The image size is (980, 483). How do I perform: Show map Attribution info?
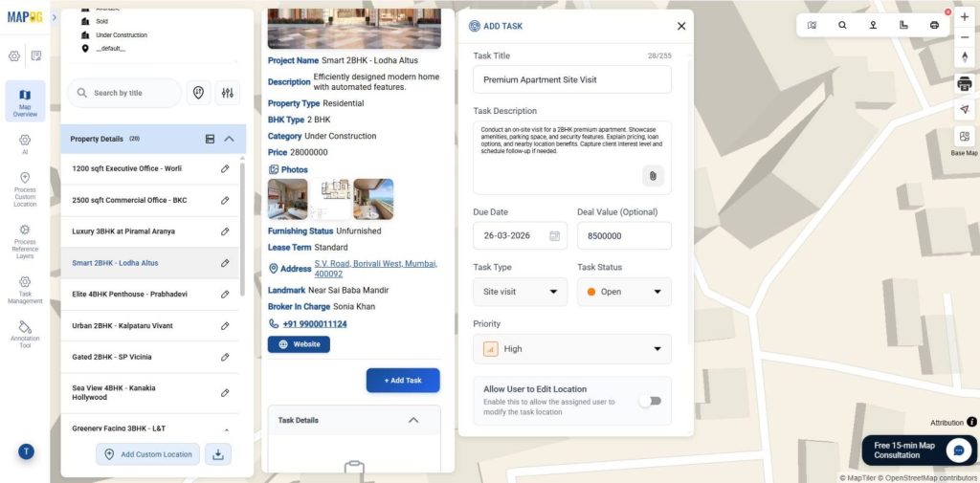click(972, 423)
